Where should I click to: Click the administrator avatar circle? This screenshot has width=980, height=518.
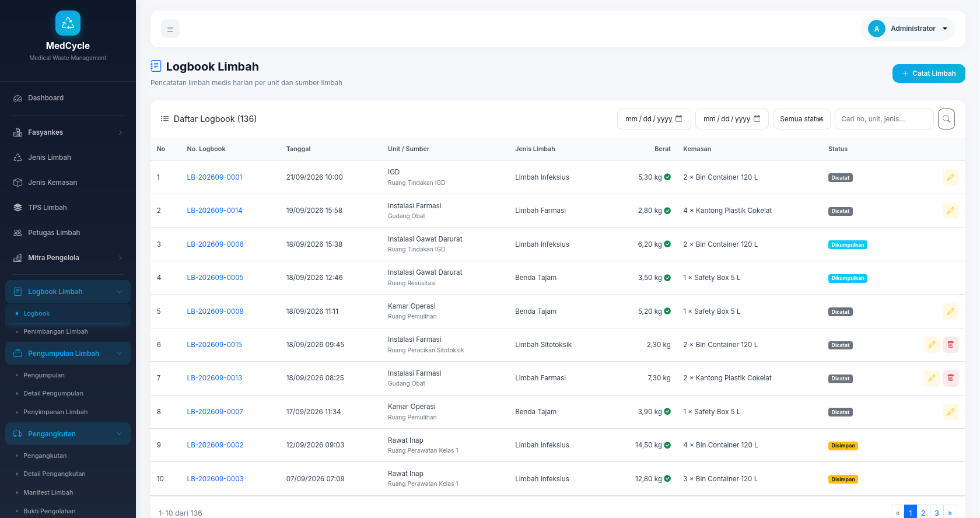[x=876, y=29]
